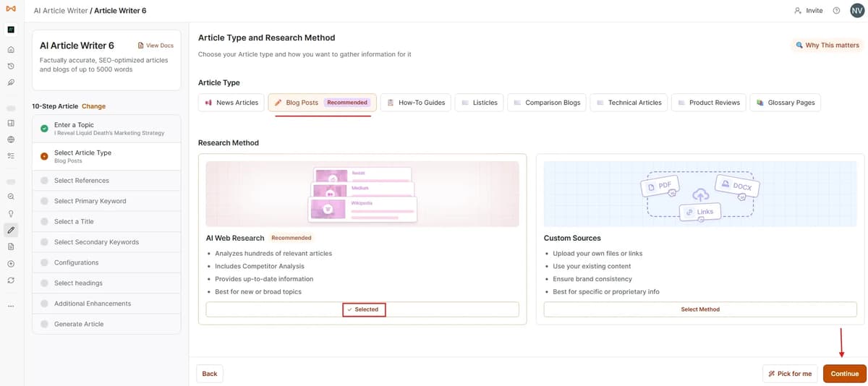Open the History clock icon
The image size is (868, 386).
pos(11,66)
